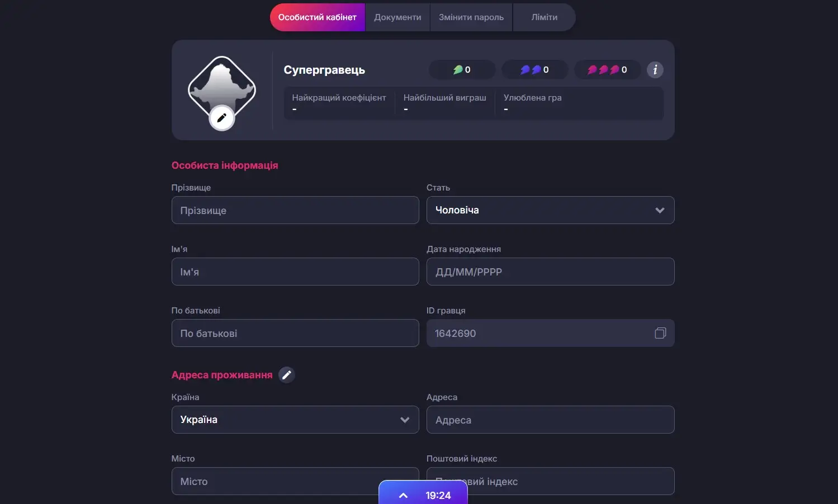Click the avatar edit pencil icon
This screenshot has height=504, width=838.
click(x=221, y=118)
